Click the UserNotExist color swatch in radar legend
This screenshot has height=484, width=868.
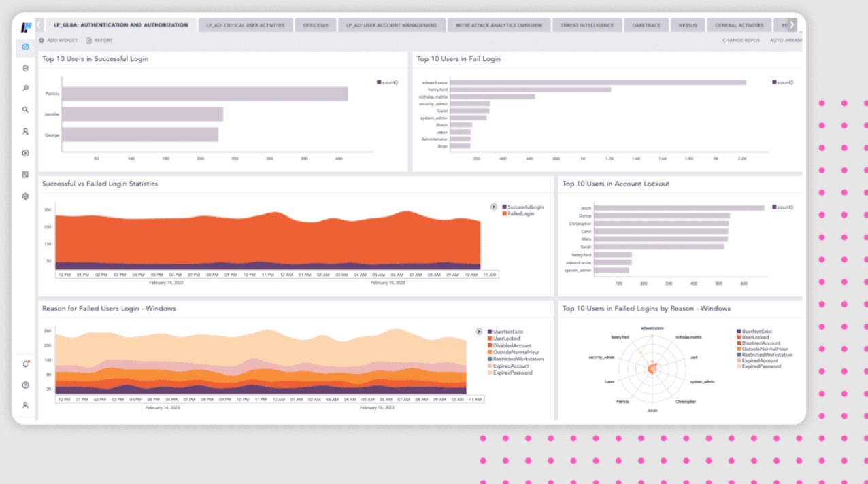tap(739, 332)
